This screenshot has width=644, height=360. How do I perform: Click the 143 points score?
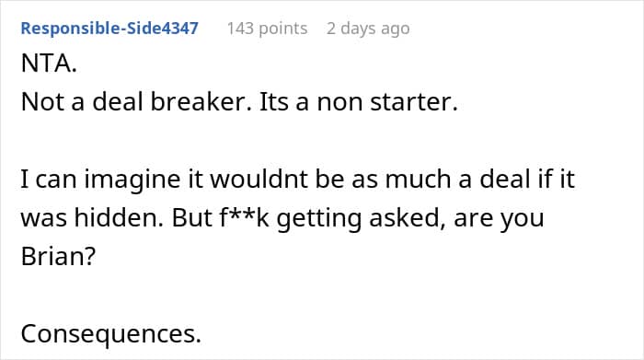pyautogui.click(x=267, y=29)
